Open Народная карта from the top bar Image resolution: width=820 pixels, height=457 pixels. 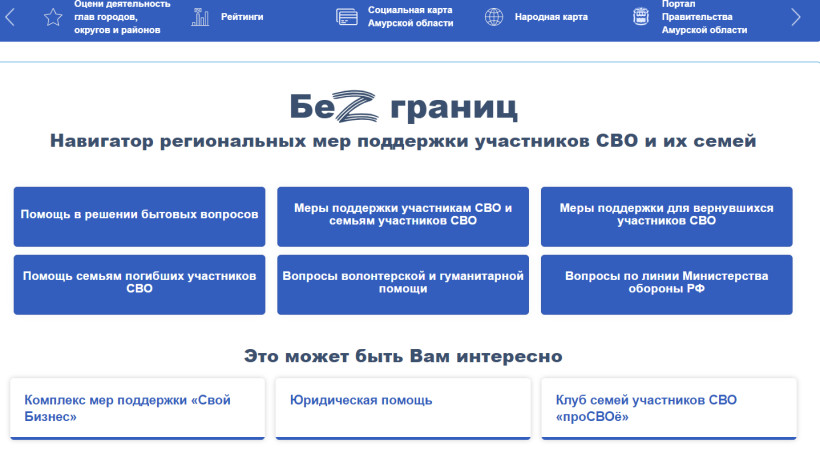coord(551,17)
